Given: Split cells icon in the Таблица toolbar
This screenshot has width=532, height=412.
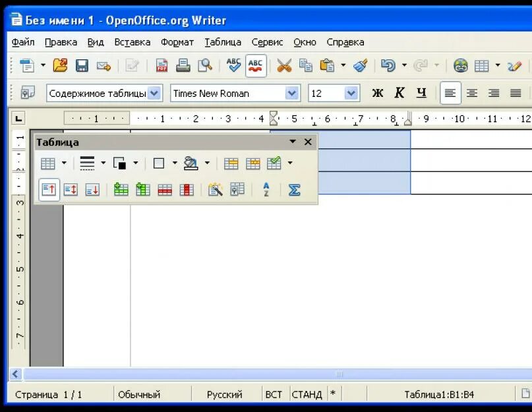Looking at the screenshot, I should 253,163.
